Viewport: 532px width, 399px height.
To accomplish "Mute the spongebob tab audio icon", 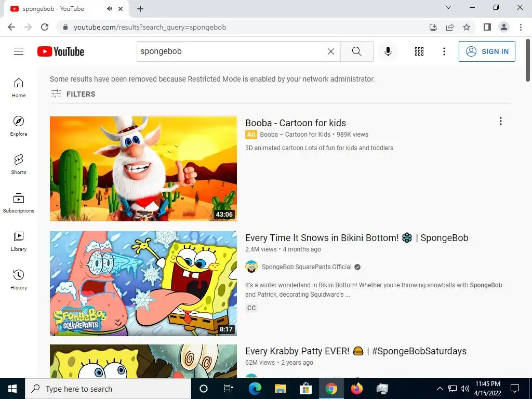I will point(109,8).
